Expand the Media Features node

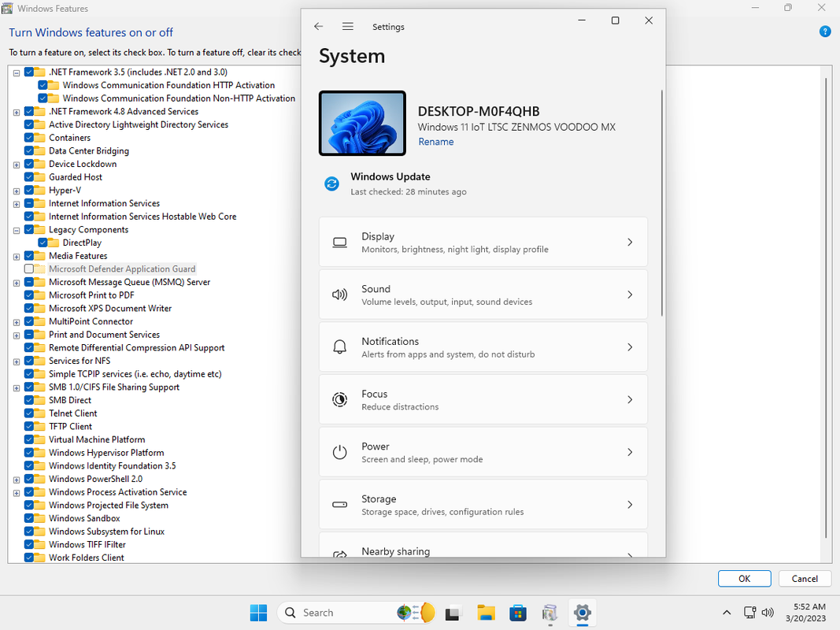point(17,257)
